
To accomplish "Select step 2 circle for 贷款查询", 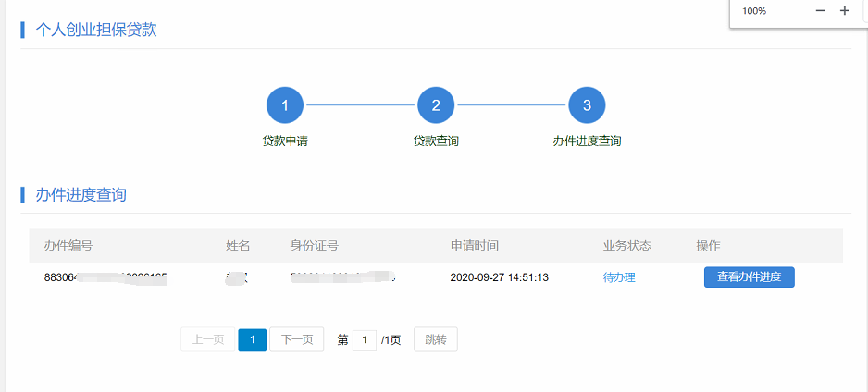I will [x=436, y=105].
